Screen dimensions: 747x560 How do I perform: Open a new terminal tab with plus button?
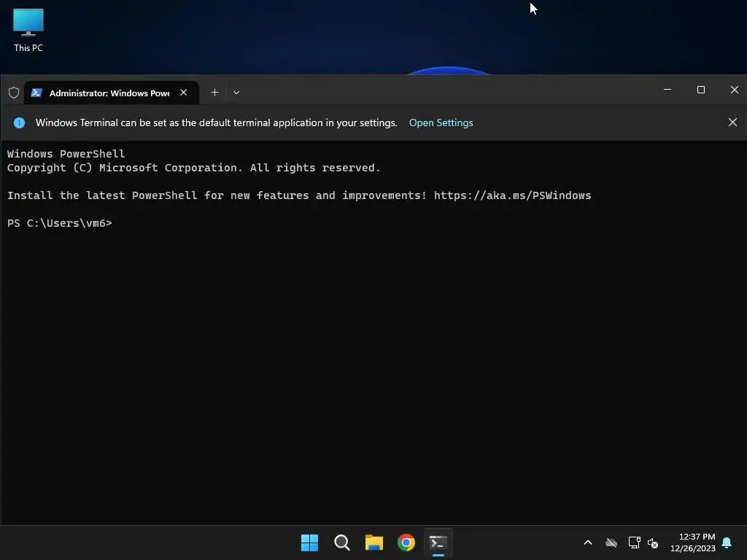(215, 93)
